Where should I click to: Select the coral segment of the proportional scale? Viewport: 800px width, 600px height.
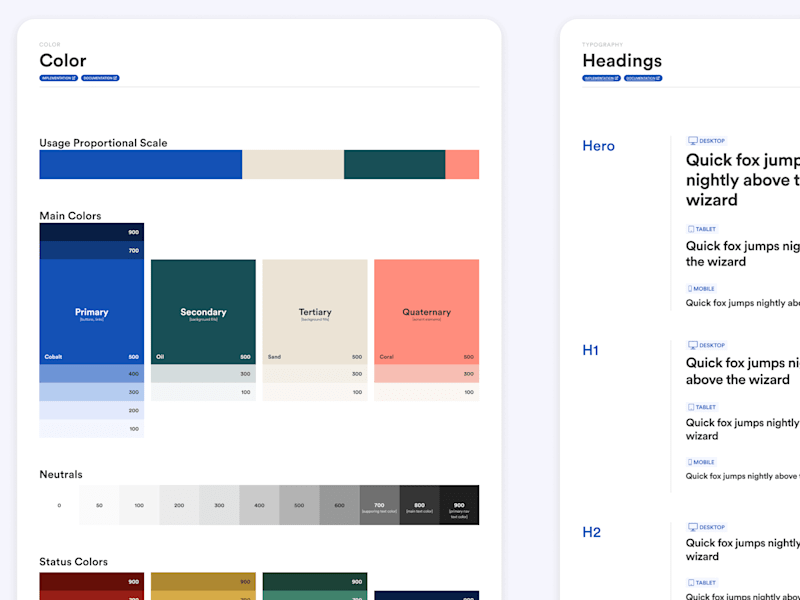pos(462,164)
